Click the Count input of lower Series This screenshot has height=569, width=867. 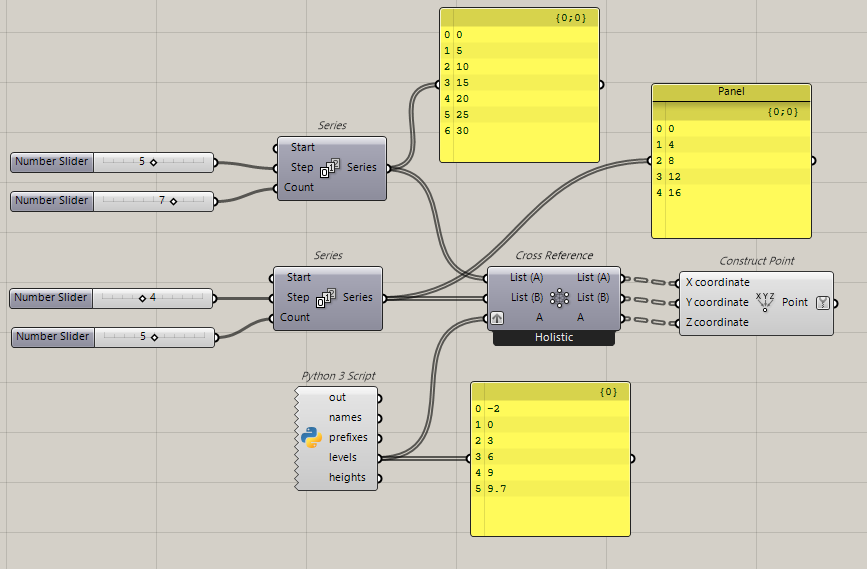click(295, 317)
